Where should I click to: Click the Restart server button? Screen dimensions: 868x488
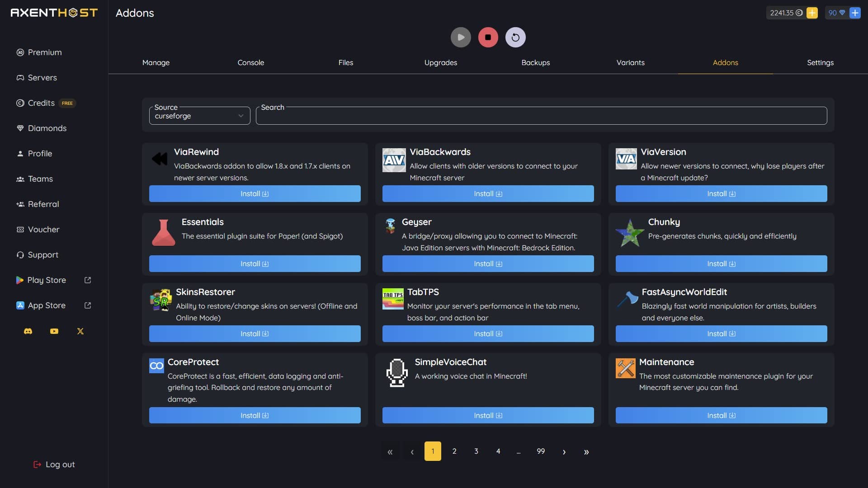(515, 37)
